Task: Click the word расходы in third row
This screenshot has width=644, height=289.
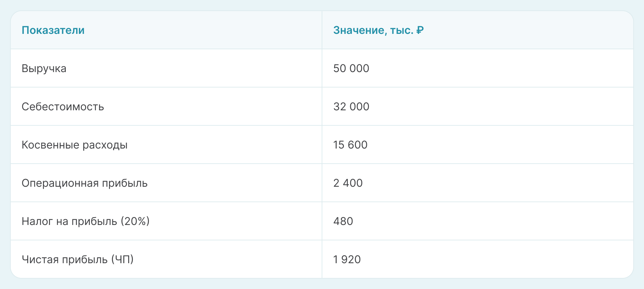Action: click(105, 145)
